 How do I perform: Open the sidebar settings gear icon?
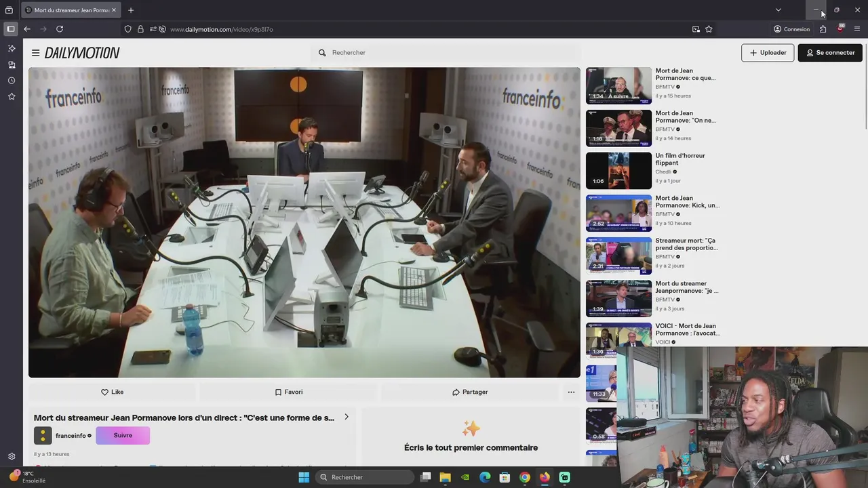12,457
